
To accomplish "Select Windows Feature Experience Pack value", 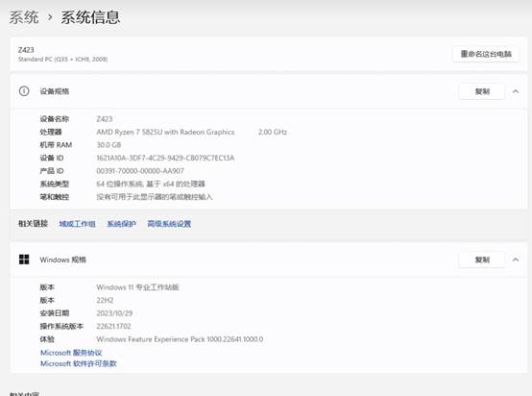I will [x=180, y=339].
